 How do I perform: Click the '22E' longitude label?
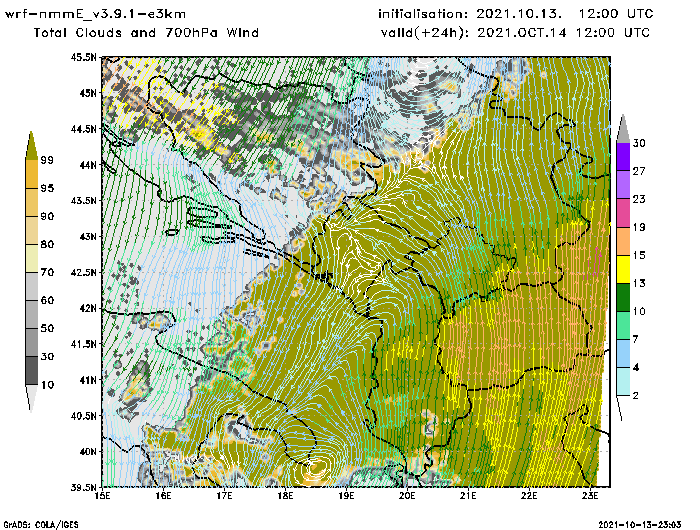[x=529, y=496]
